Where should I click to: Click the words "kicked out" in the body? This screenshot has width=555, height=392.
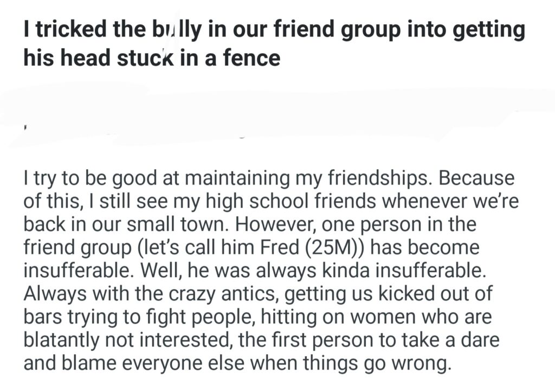click(422, 295)
